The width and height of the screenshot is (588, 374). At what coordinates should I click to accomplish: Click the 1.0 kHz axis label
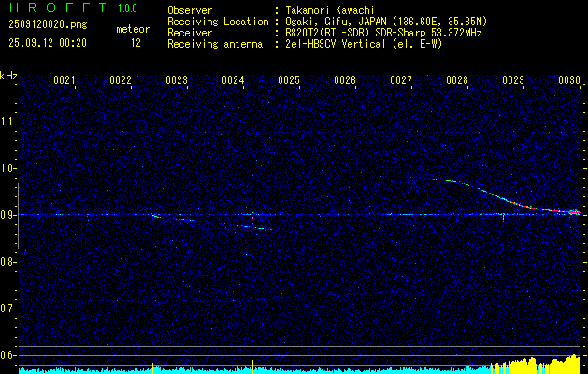[x=7, y=168]
